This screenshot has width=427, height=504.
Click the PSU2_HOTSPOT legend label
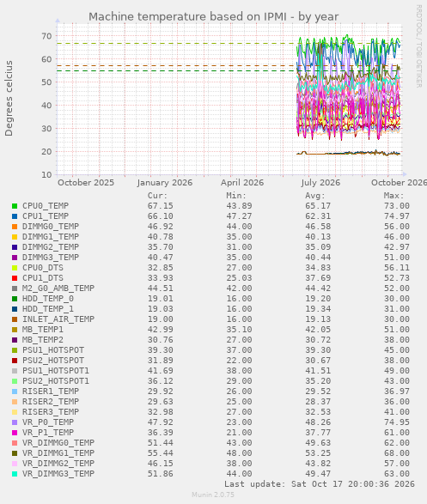point(53,361)
